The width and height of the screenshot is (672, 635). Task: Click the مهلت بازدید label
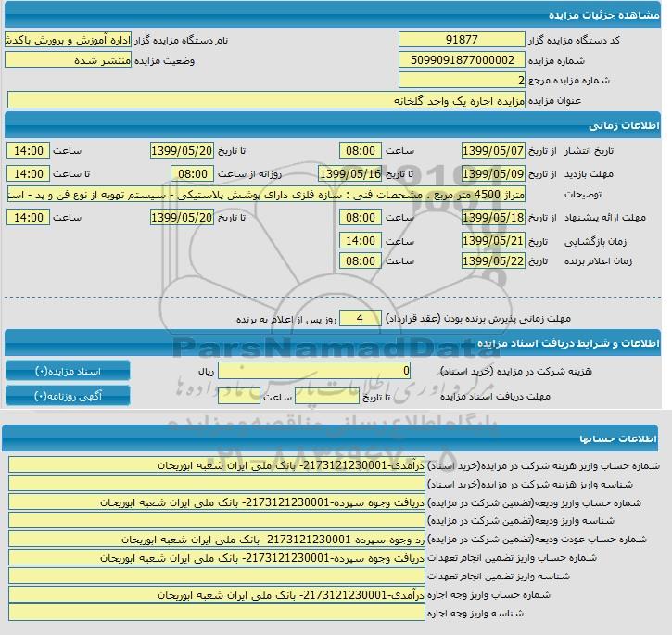pyautogui.click(x=589, y=173)
